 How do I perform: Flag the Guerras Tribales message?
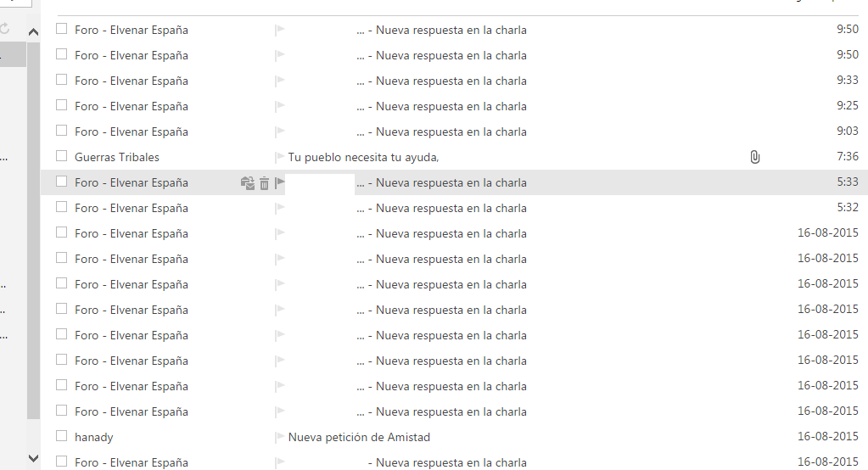(279, 157)
